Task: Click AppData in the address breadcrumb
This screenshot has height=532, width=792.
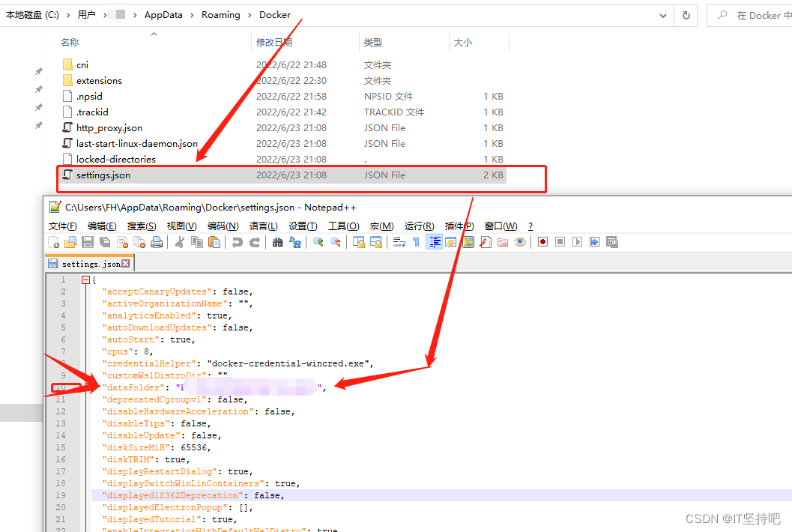Action: click(x=163, y=15)
